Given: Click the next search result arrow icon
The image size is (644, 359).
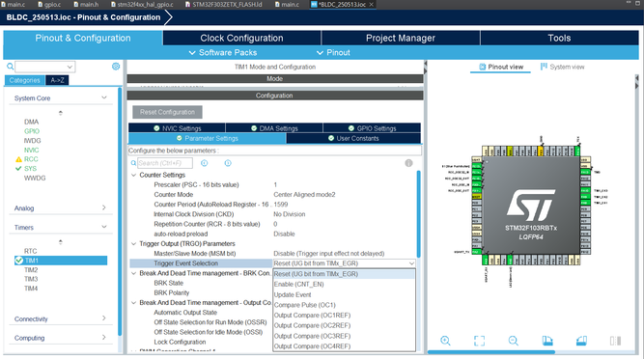Looking at the screenshot, I should pos(228,163).
